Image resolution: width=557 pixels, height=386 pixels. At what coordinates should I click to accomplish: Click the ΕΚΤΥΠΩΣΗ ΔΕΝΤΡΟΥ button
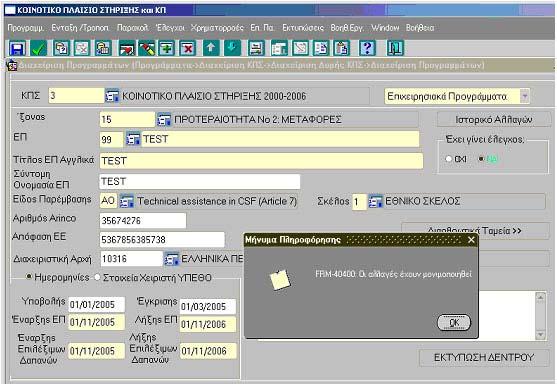[484, 358]
